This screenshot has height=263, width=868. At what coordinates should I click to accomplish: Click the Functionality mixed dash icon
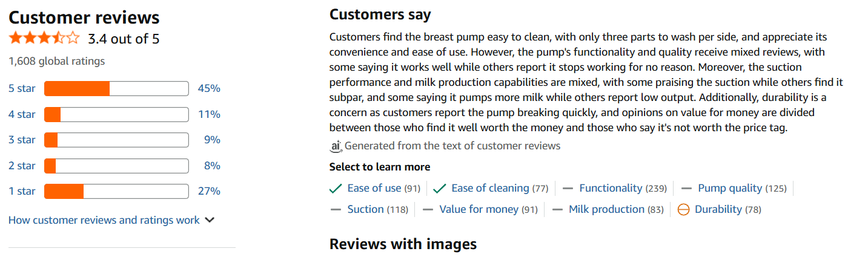tap(568, 189)
